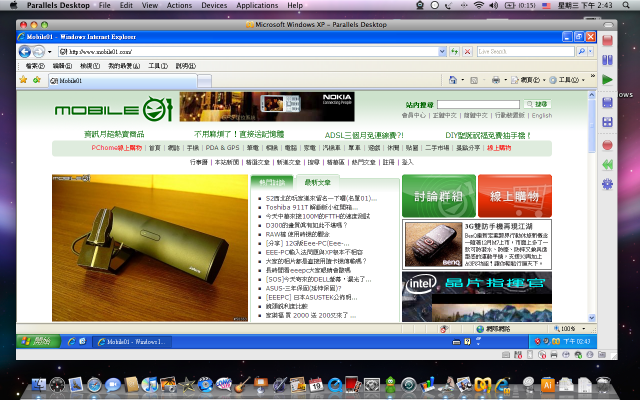Click the red X stop loading icon
This screenshot has height=400, width=640.
click(467, 52)
